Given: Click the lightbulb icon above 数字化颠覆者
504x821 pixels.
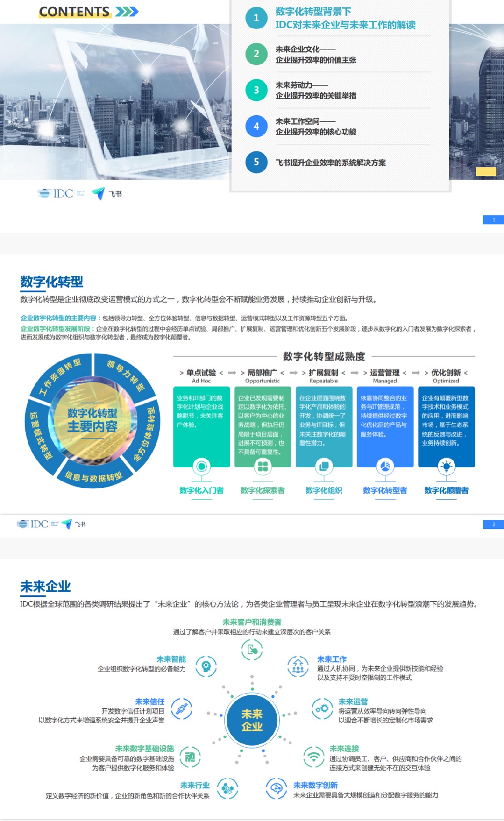Looking at the screenshot, I should coord(446,466).
